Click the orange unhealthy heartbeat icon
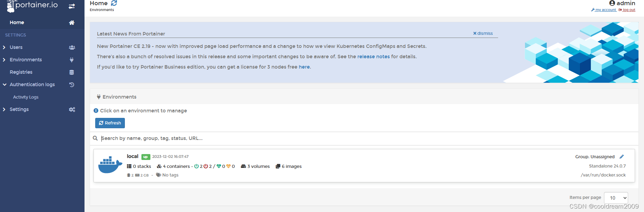The image size is (644, 212). (228, 166)
